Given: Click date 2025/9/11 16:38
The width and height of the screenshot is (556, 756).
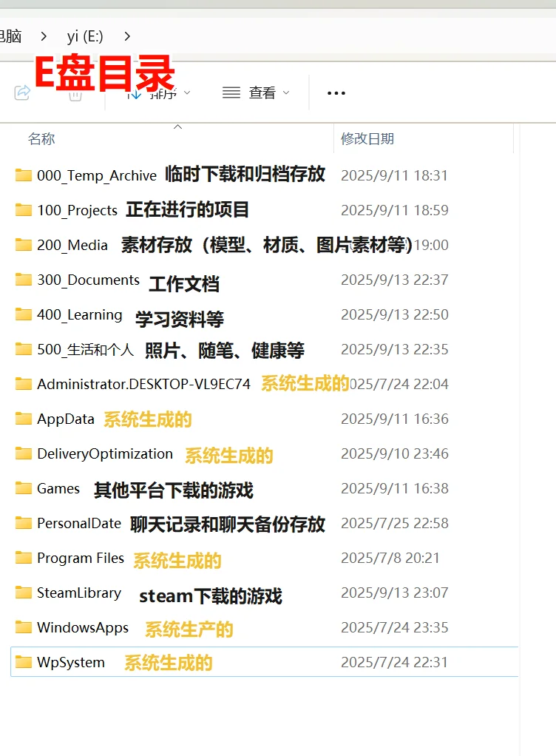Looking at the screenshot, I should click(x=395, y=488).
